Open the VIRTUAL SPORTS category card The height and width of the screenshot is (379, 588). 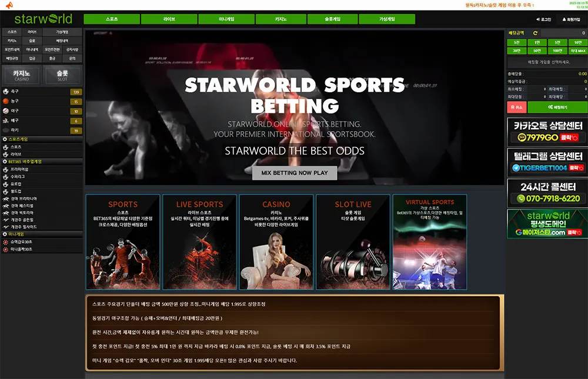(x=430, y=242)
